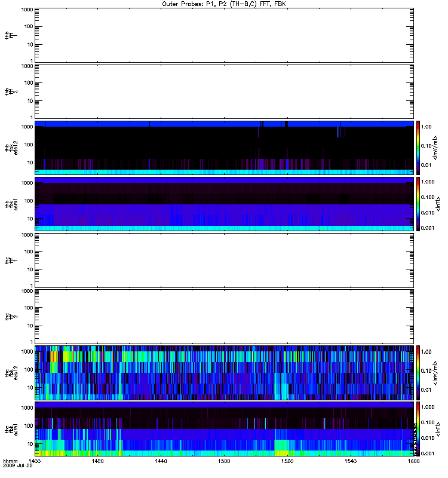Screen dimensions: 448x478
Task: Click the "thc fff 1" y-axis label
Action: pos(11,261)
